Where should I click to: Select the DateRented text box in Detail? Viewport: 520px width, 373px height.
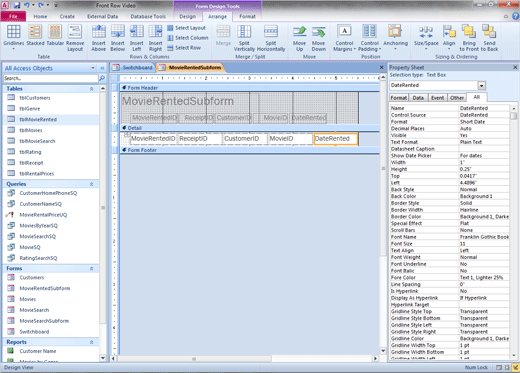tap(336, 139)
